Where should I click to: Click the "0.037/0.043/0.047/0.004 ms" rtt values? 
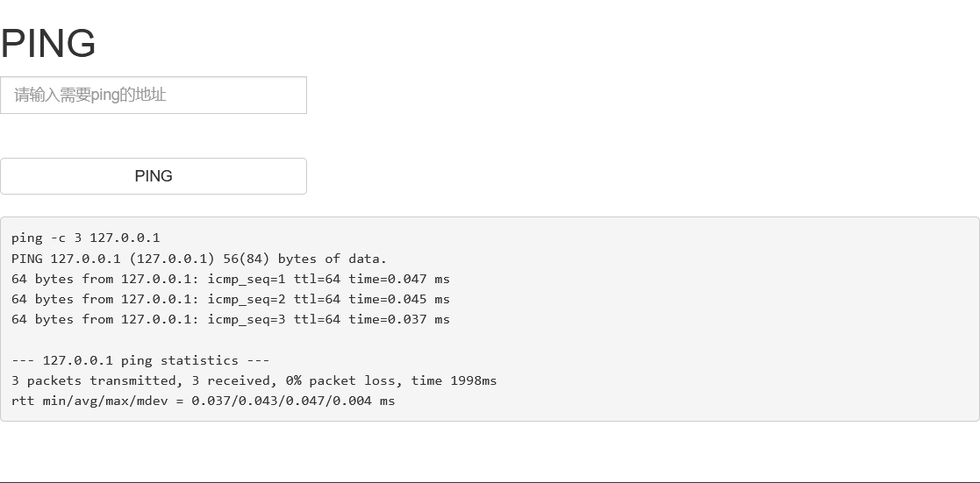coord(293,401)
